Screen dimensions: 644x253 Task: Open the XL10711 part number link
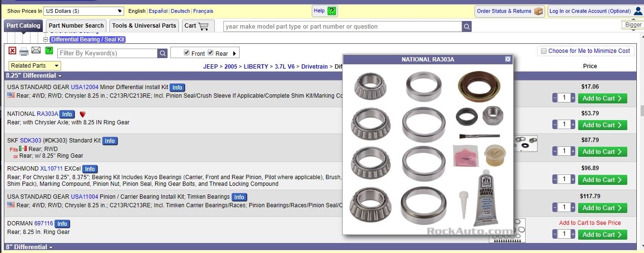point(52,169)
